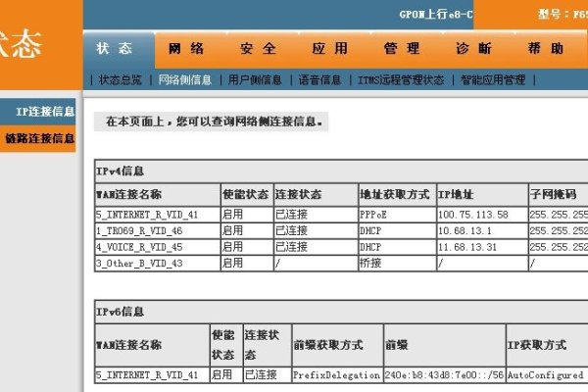Viewport: 588px width, 392px height.
Task: Open the 帮助 main tab
Action: [546, 49]
